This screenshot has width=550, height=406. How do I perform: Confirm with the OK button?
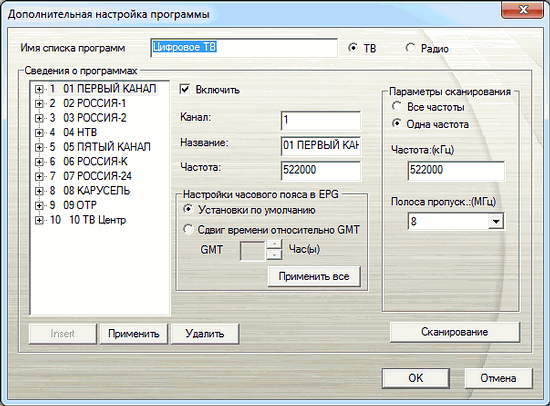pyautogui.click(x=416, y=378)
